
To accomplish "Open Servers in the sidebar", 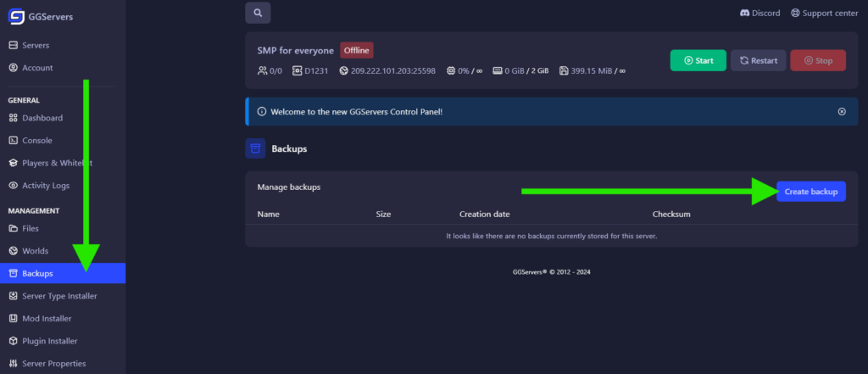I will 36,45.
